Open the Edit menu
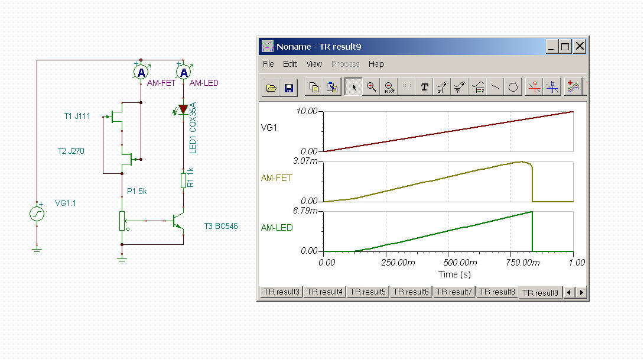 [x=290, y=64]
